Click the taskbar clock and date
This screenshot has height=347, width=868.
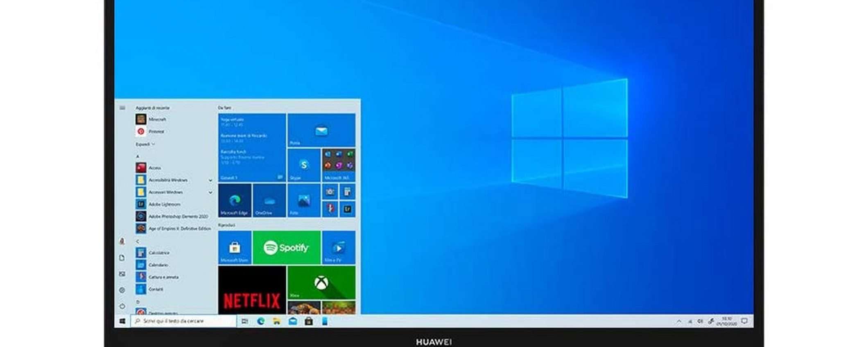727,321
